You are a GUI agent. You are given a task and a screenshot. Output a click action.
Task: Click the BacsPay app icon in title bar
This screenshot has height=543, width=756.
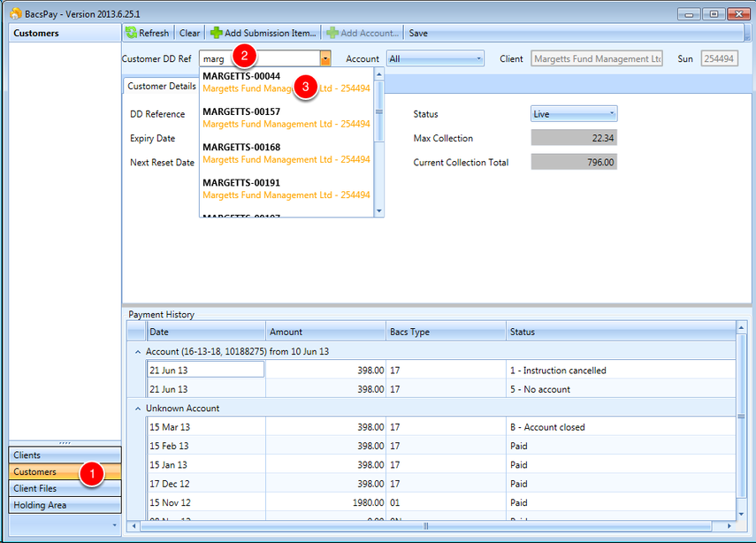pos(16,13)
